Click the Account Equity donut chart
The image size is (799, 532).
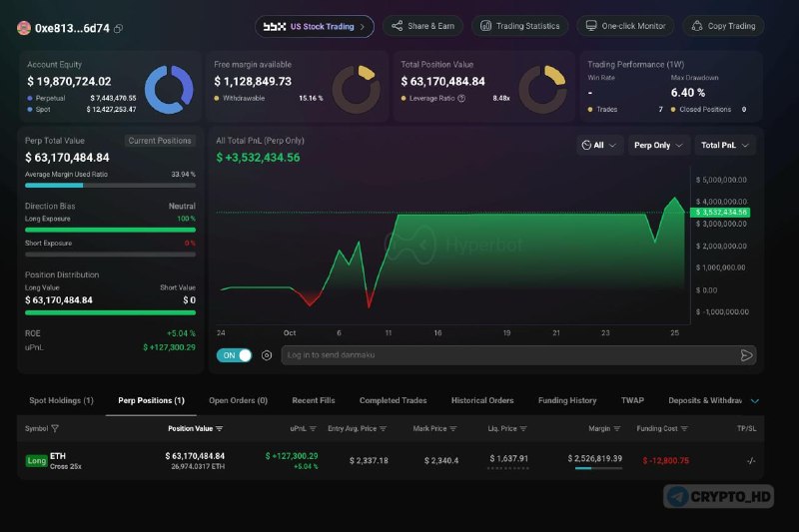click(x=169, y=90)
